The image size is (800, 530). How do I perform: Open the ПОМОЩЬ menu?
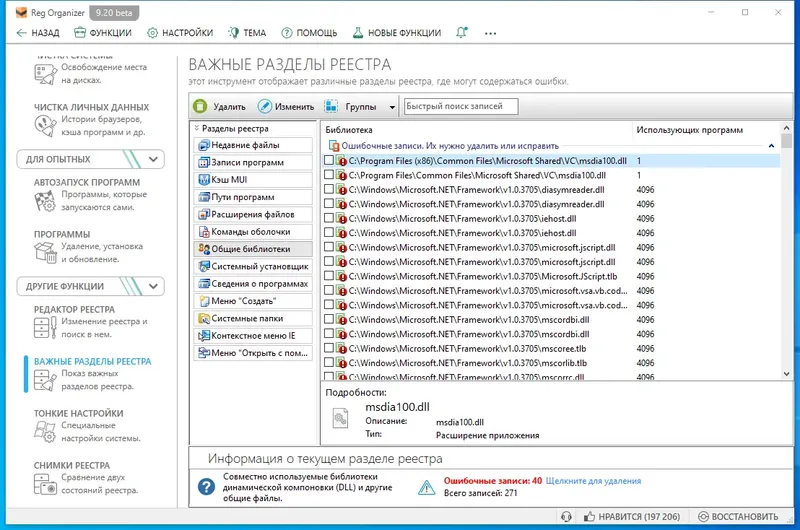[x=309, y=33]
